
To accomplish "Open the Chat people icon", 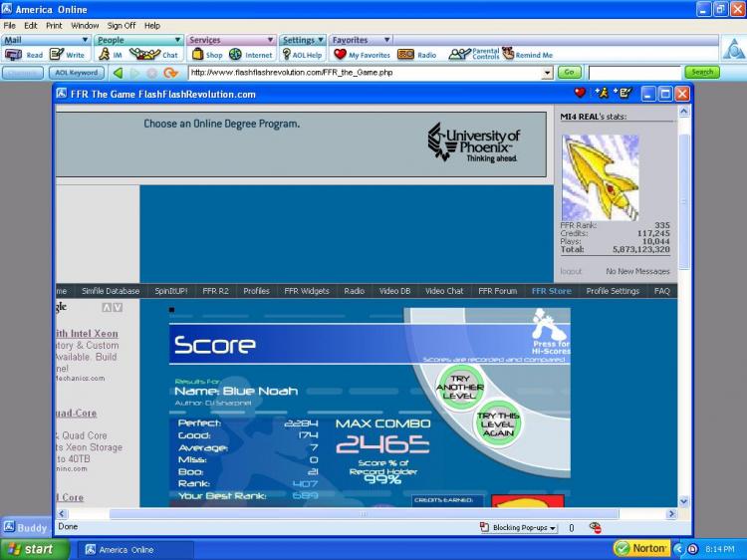I will click(x=144, y=55).
